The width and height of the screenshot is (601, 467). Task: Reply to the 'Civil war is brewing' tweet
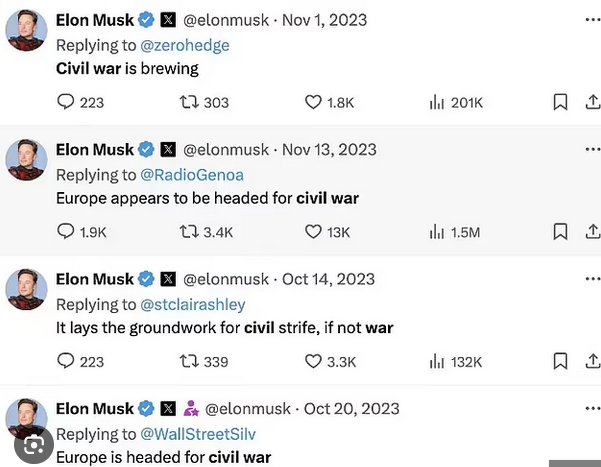click(x=66, y=102)
